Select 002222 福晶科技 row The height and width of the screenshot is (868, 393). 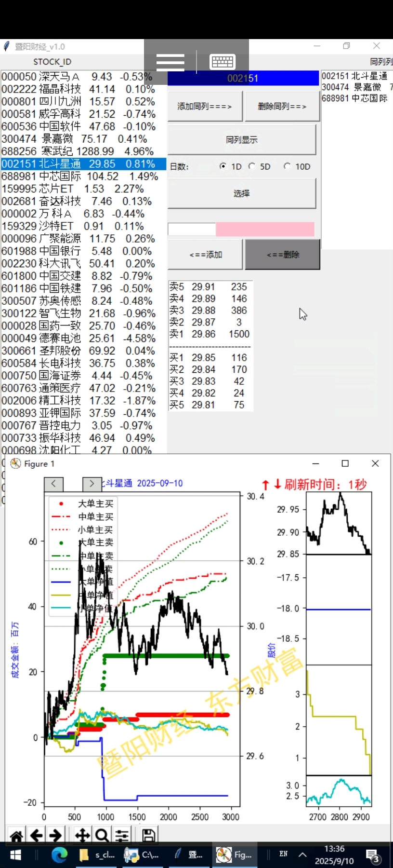(x=83, y=89)
